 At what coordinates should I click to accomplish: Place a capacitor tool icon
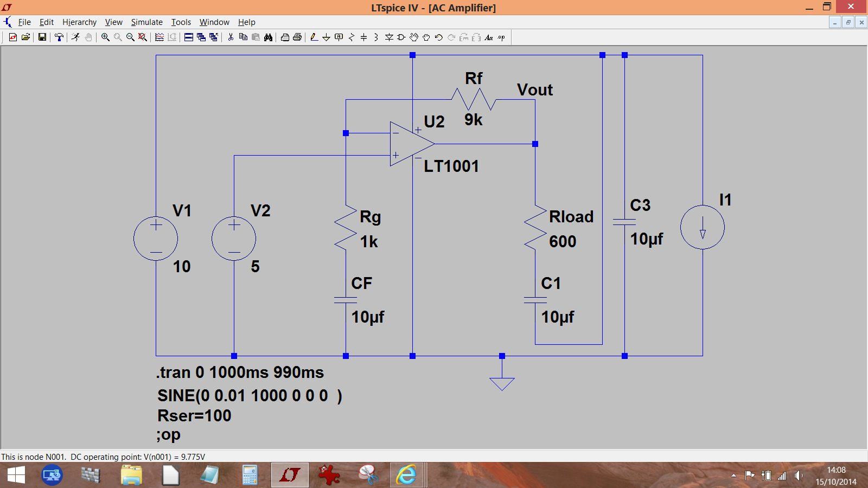363,37
